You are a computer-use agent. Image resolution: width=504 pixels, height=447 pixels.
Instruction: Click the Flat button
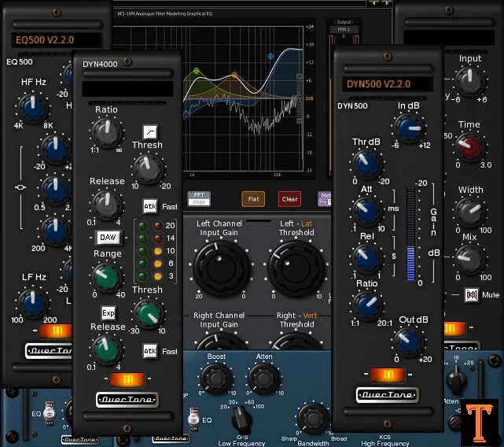pyautogui.click(x=253, y=199)
